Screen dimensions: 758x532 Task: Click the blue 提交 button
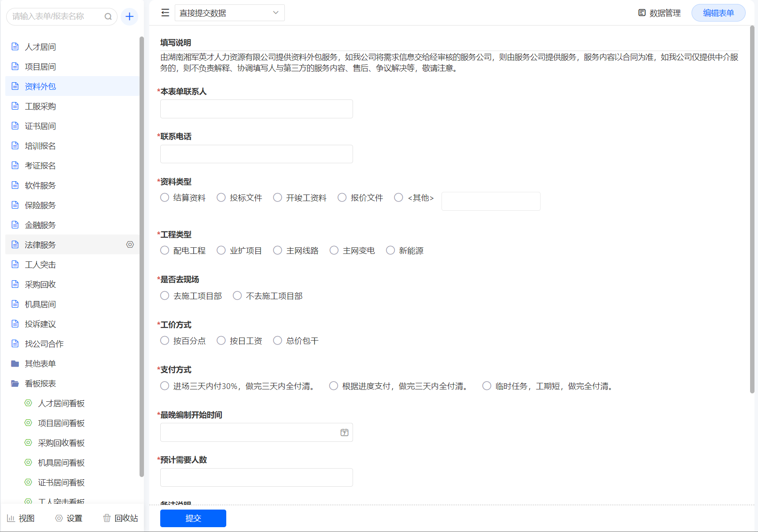pyautogui.click(x=193, y=518)
